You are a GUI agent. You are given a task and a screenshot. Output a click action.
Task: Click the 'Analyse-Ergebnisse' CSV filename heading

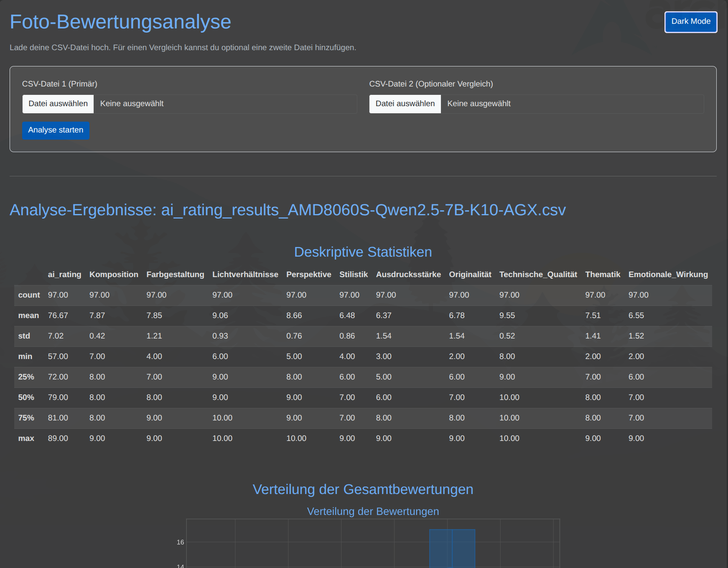(x=288, y=210)
